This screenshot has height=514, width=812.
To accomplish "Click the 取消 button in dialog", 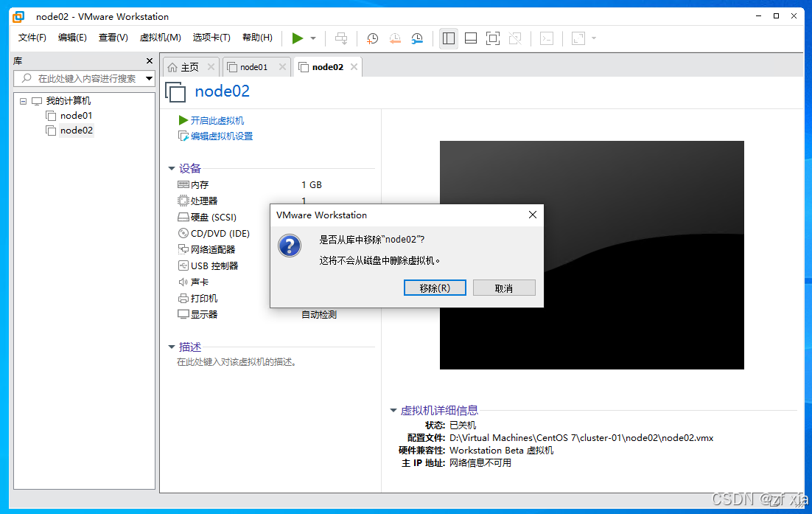I will pyautogui.click(x=504, y=288).
